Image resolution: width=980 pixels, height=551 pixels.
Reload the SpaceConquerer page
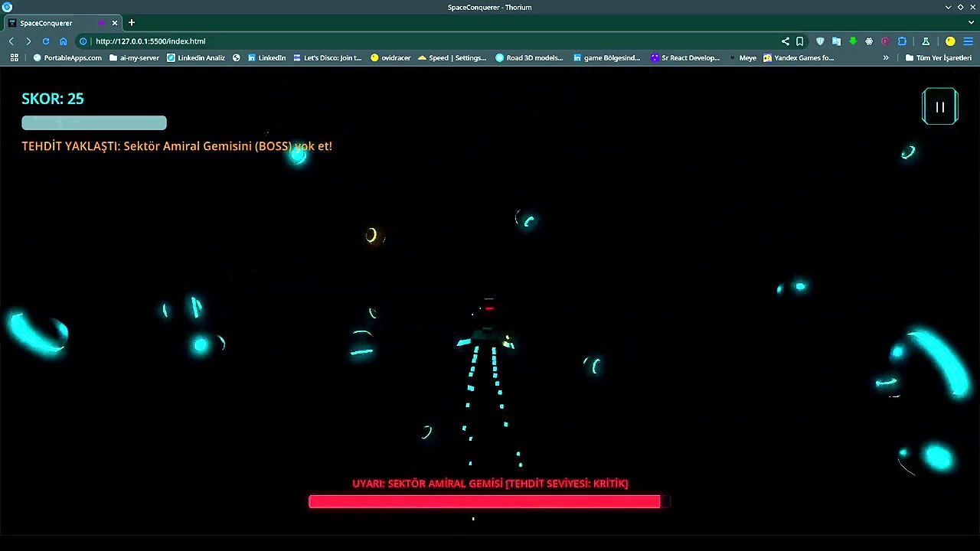(46, 41)
